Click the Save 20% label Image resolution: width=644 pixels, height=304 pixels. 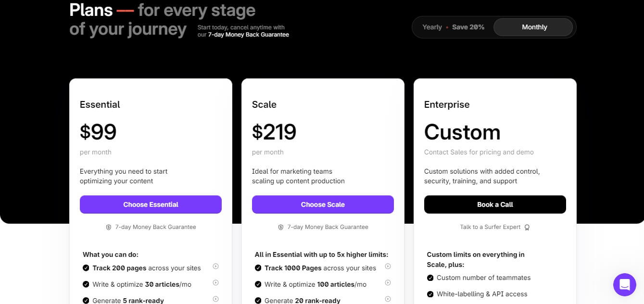[x=468, y=27]
